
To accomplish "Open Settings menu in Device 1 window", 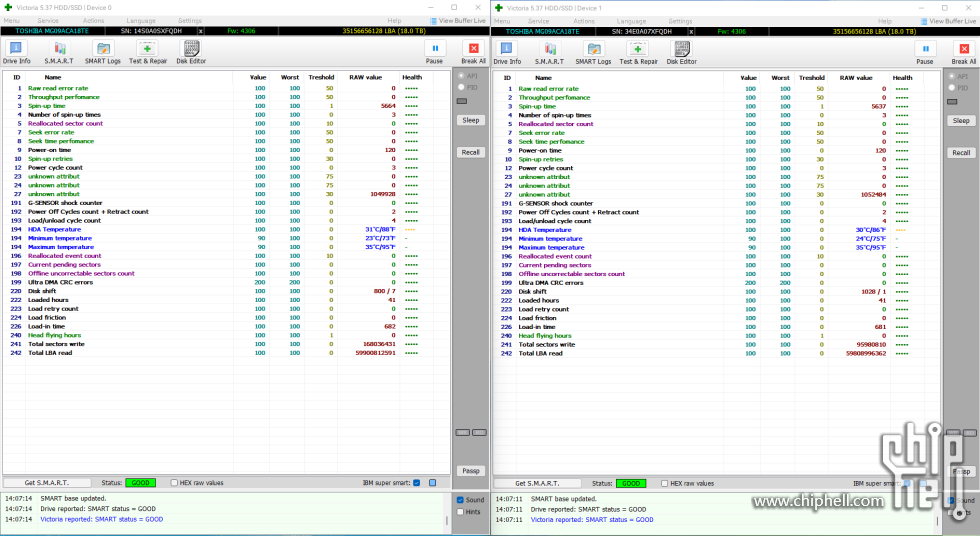I will (680, 21).
